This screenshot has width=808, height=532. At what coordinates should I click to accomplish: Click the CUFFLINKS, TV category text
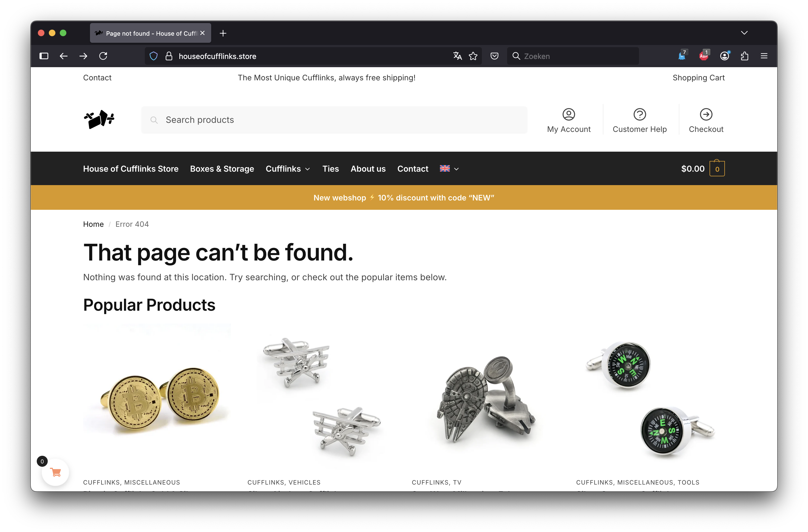437,482
